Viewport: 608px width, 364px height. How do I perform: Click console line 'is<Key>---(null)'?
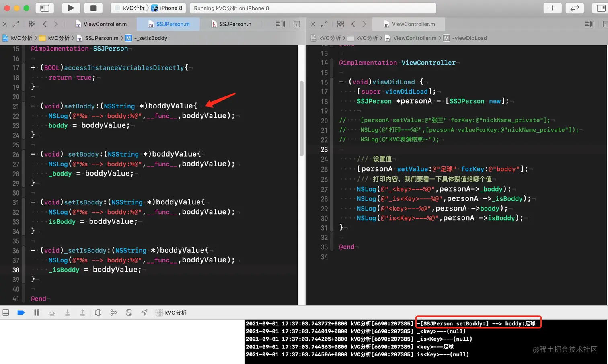443,354
